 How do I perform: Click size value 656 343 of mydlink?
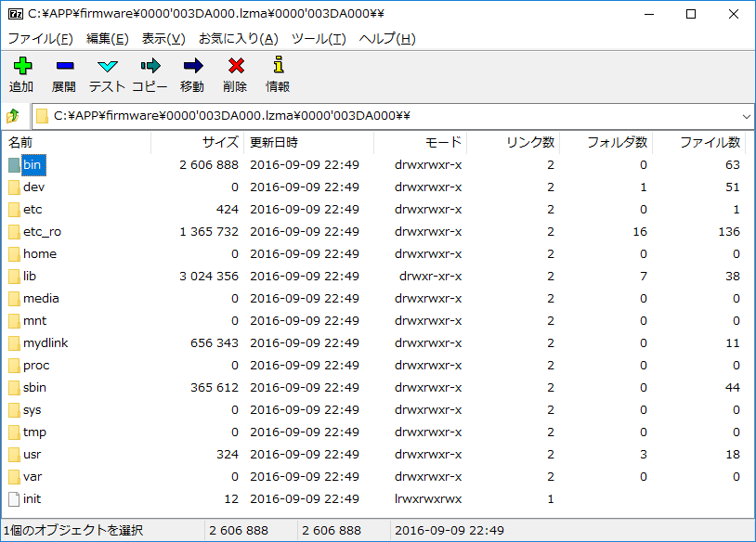click(214, 343)
